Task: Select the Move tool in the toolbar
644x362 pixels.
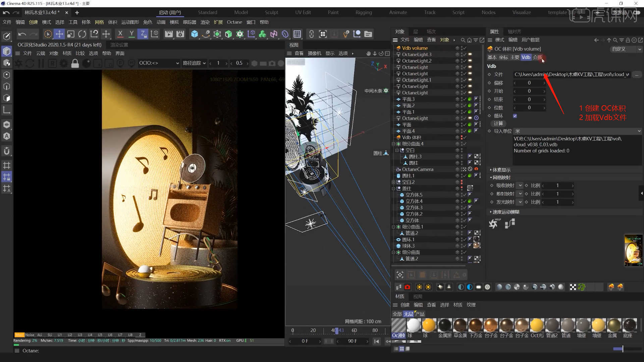Action: click(59, 34)
